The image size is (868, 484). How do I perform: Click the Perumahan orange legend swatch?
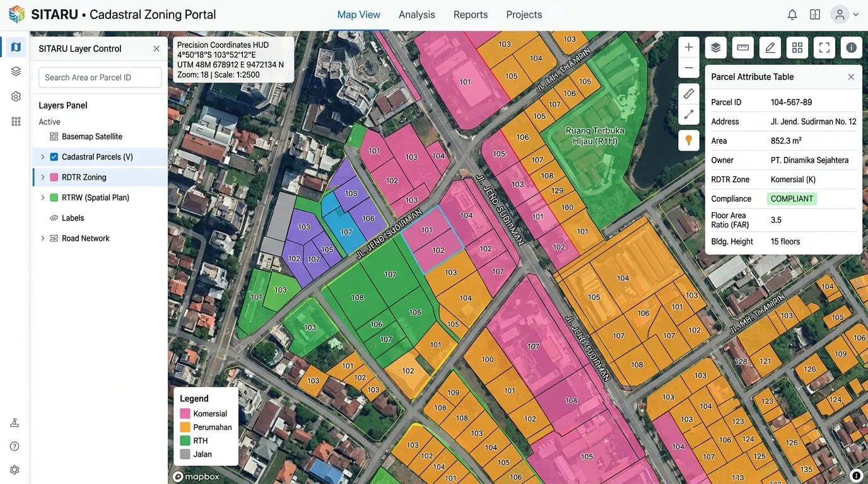(x=185, y=427)
